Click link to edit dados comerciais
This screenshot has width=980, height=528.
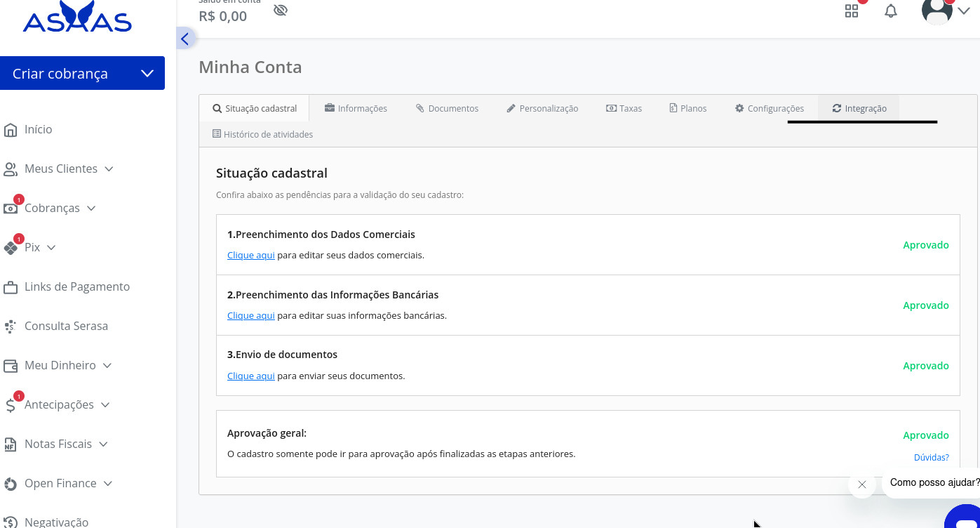pos(250,256)
